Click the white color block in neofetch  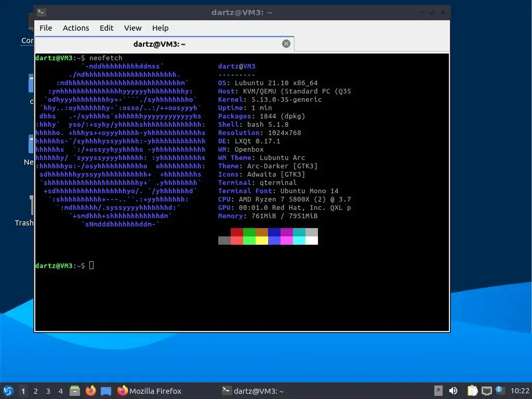tap(312, 240)
